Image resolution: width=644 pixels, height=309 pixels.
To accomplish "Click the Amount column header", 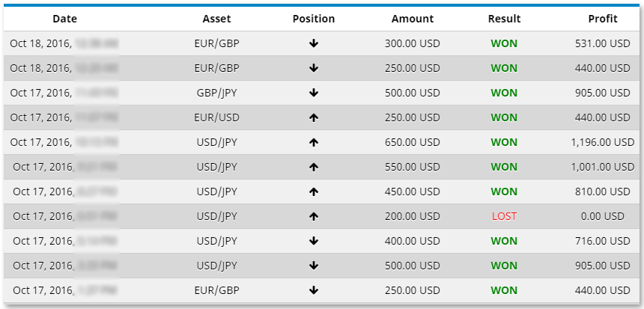I will coord(412,19).
